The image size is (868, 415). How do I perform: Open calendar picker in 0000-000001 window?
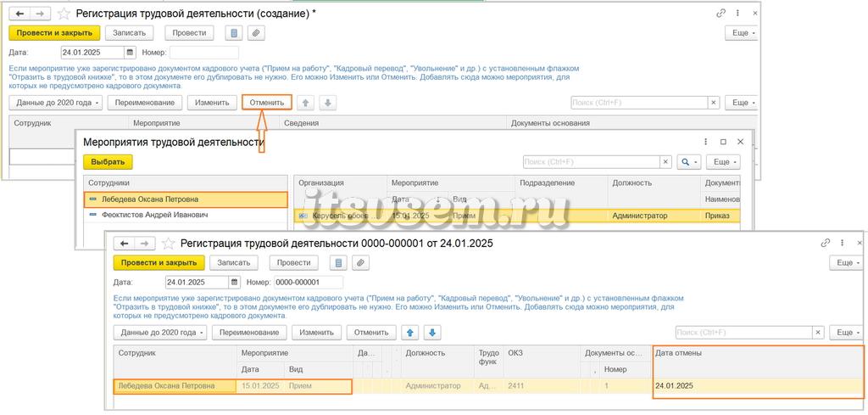pyautogui.click(x=235, y=282)
